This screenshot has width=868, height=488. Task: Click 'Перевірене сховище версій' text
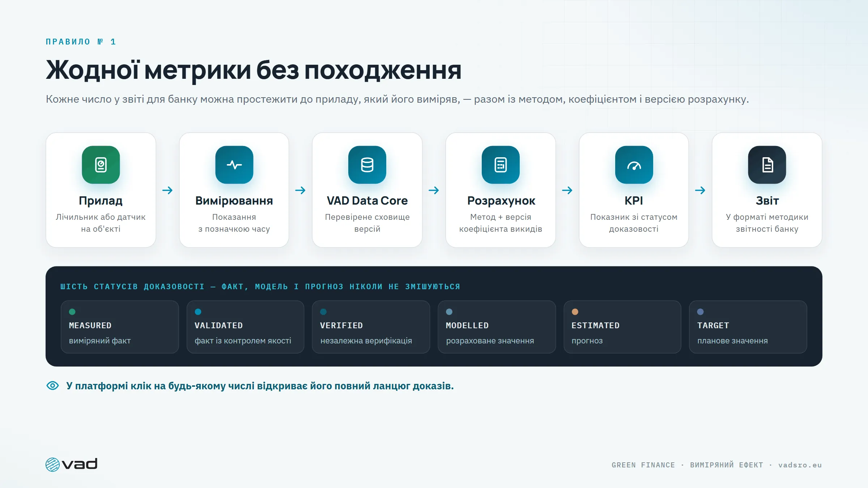pos(367,223)
